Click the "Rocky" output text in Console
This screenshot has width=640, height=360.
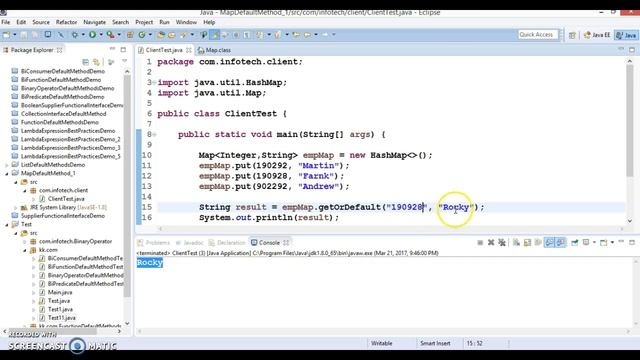(x=150, y=262)
